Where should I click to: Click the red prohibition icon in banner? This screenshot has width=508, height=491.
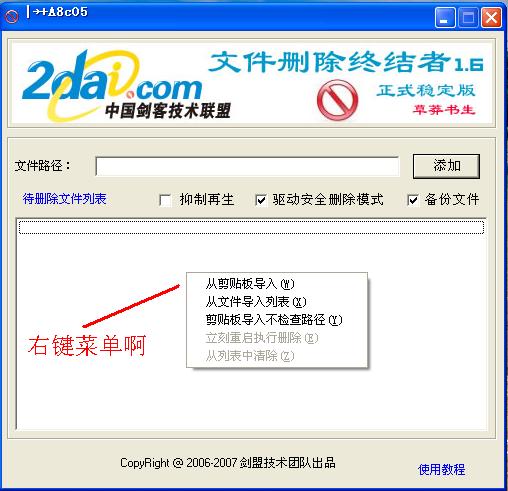(x=337, y=100)
